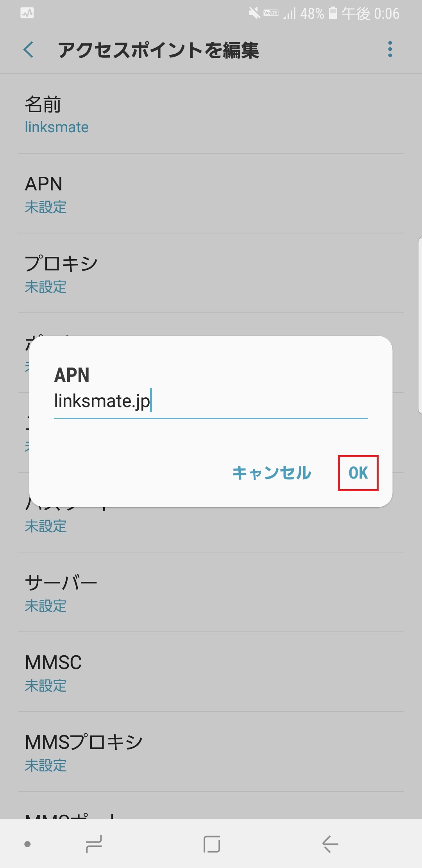
Task: Open the MMSプロキシ setting entry
Action: (x=211, y=751)
